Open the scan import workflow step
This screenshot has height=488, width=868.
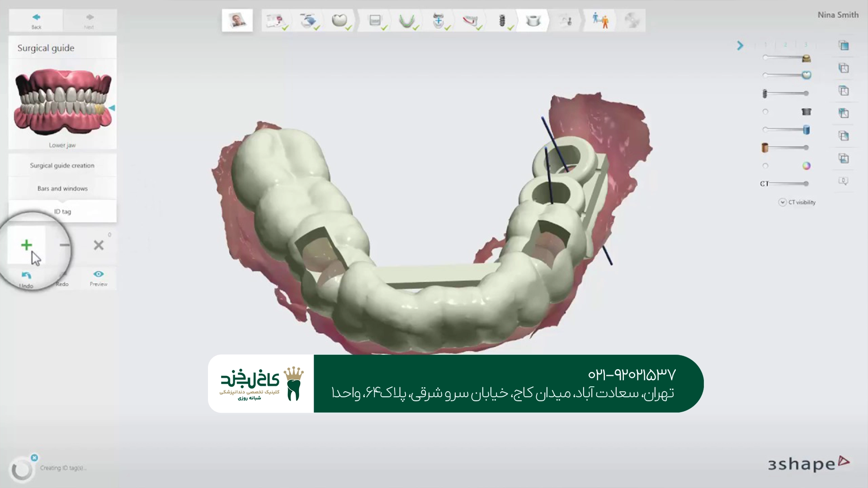(x=308, y=21)
